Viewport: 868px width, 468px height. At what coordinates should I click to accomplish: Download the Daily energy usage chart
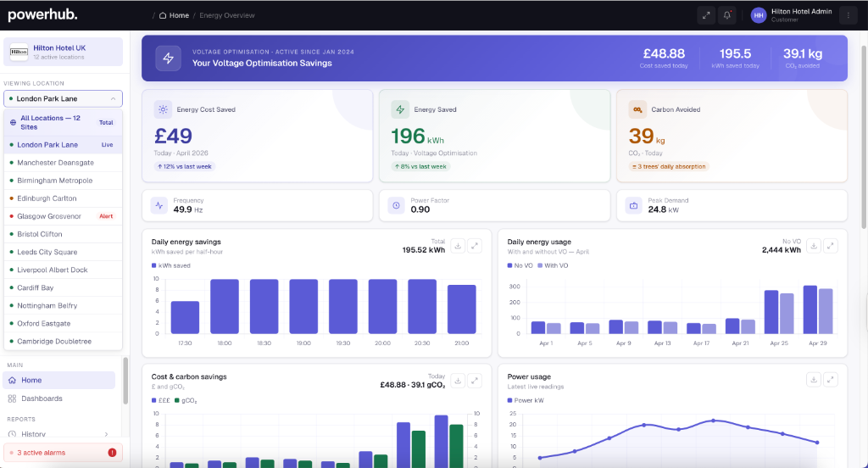pos(814,246)
